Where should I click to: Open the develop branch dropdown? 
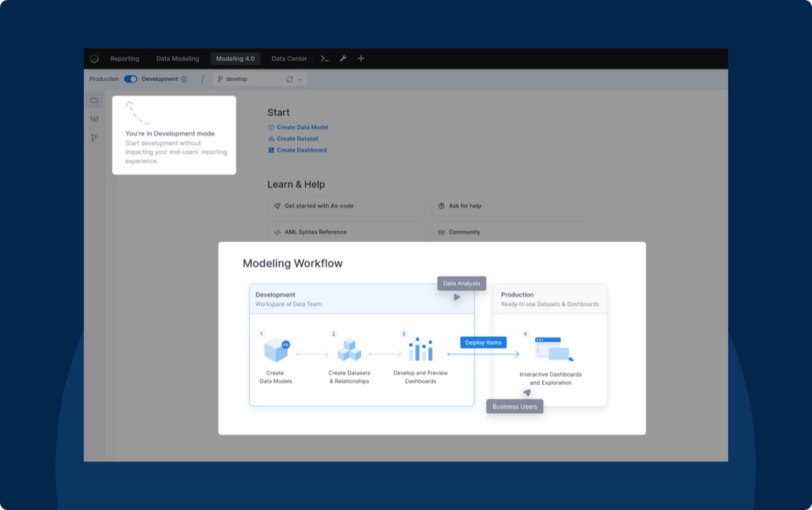point(260,79)
